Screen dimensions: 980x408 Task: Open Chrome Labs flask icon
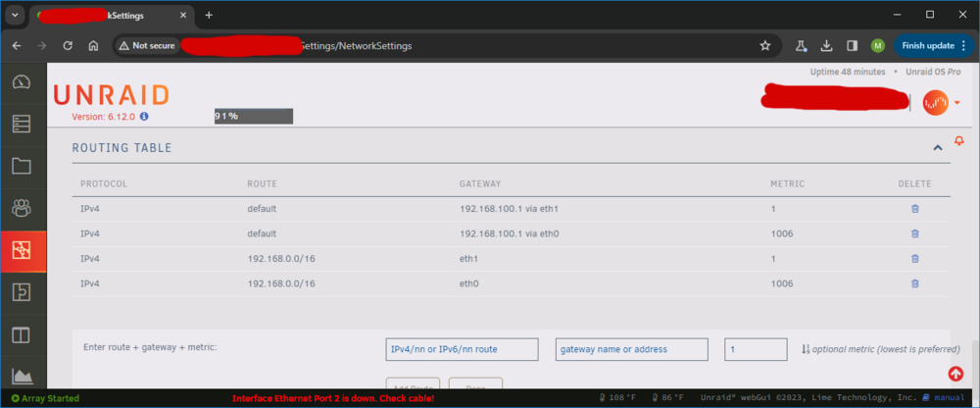(x=801, y=46)
